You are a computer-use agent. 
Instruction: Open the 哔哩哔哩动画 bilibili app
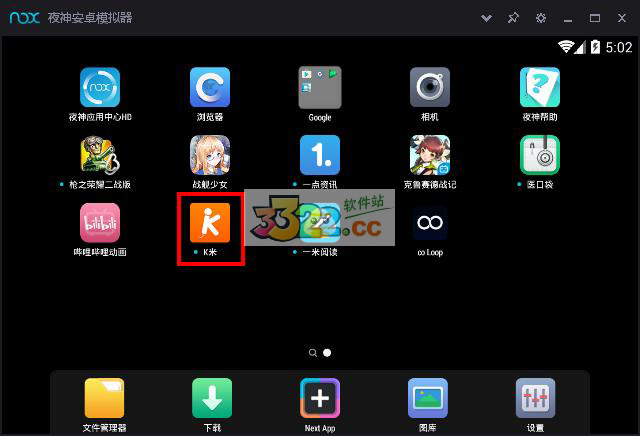(100, 223)
